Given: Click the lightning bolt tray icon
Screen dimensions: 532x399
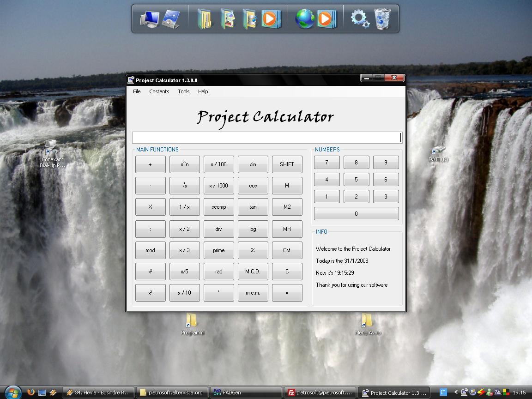Looking at the screenshot, I should pos(482,392).
